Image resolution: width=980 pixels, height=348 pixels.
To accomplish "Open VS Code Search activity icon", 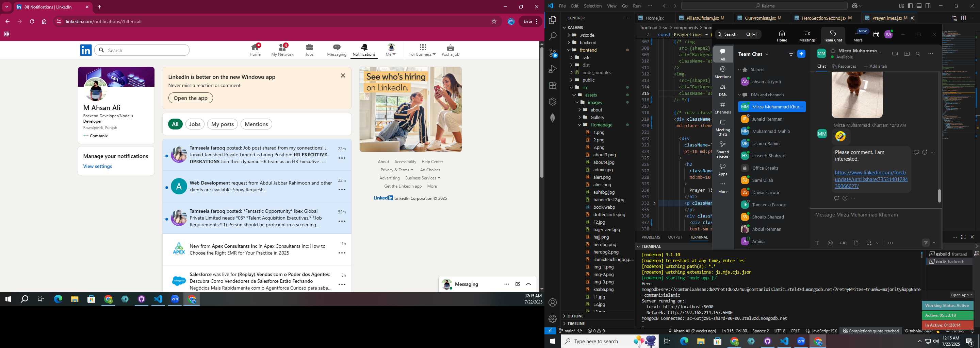I will [x=553, y=36].
